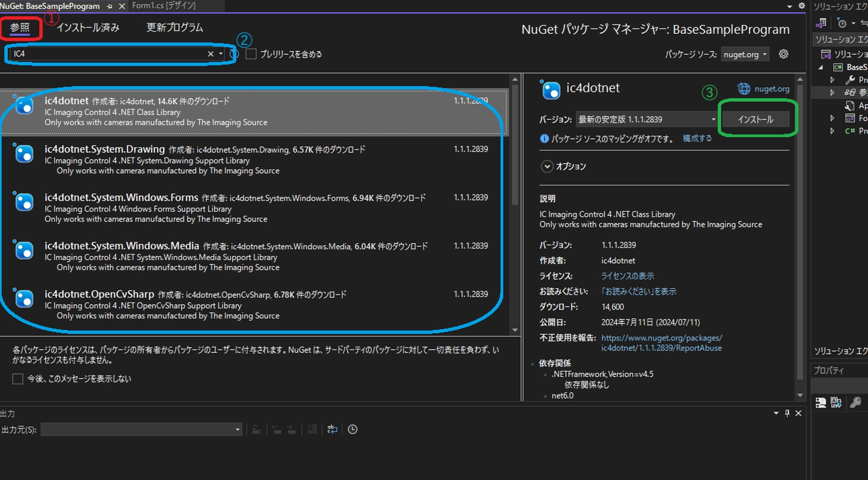
Task: Click the nuget.org text link
Action: [x=772, y=89]
